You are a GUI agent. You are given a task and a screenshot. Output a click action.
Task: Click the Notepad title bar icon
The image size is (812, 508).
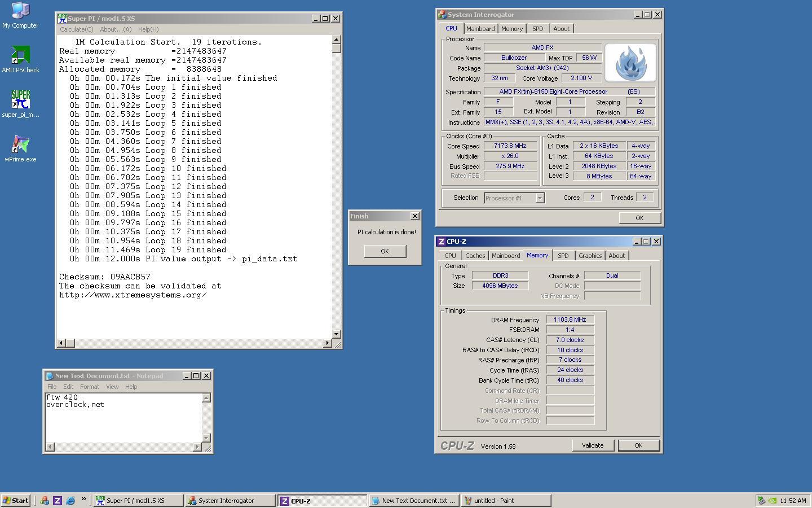(x=50, y=376)
